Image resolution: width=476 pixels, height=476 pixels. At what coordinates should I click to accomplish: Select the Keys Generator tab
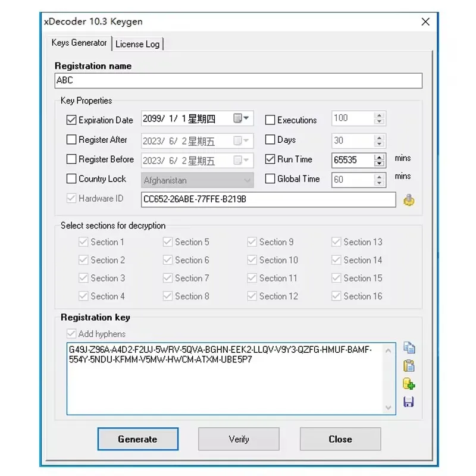(x=78, y=43)
